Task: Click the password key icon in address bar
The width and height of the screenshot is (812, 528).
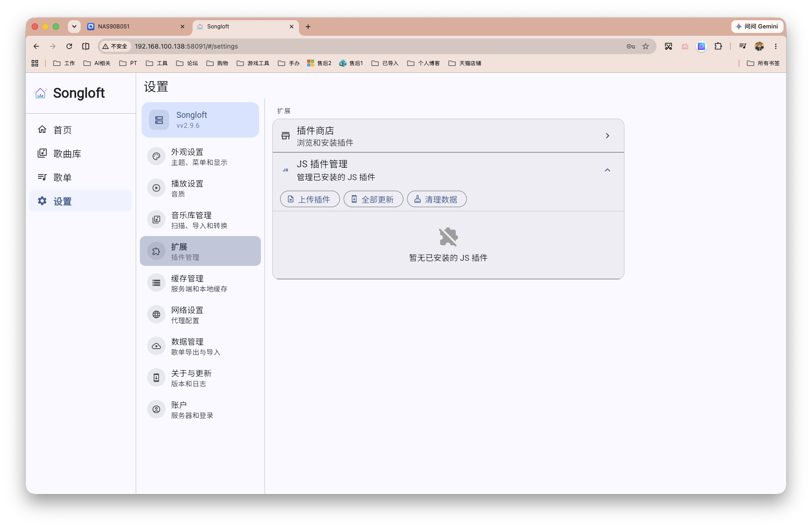Action: [x=631, y=46]
